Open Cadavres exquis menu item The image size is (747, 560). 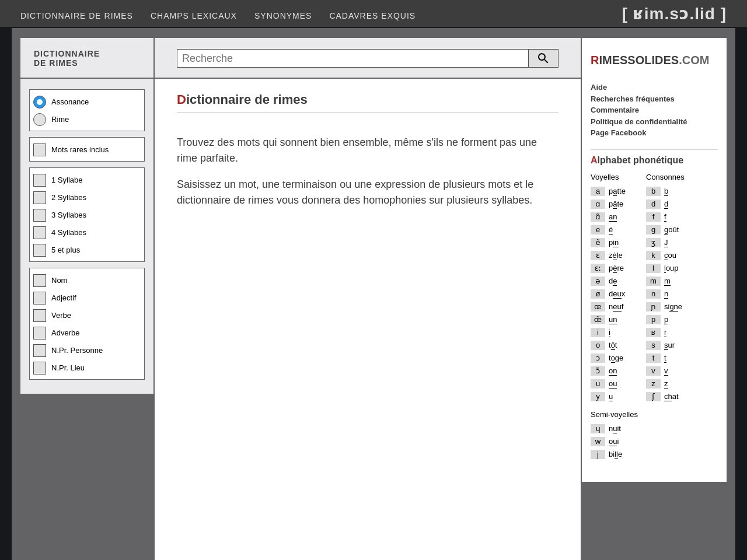(x=372, y=16)
